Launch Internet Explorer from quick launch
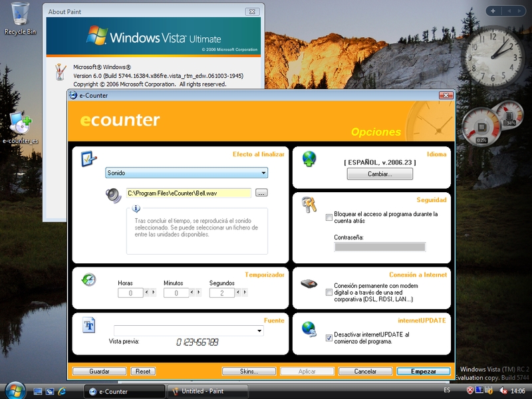 point(62,392)
